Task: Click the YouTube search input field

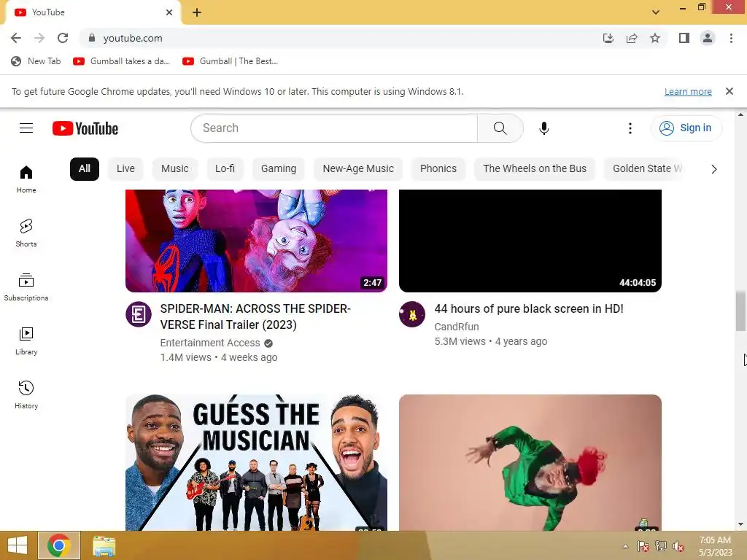Action: tap(334, 128)
